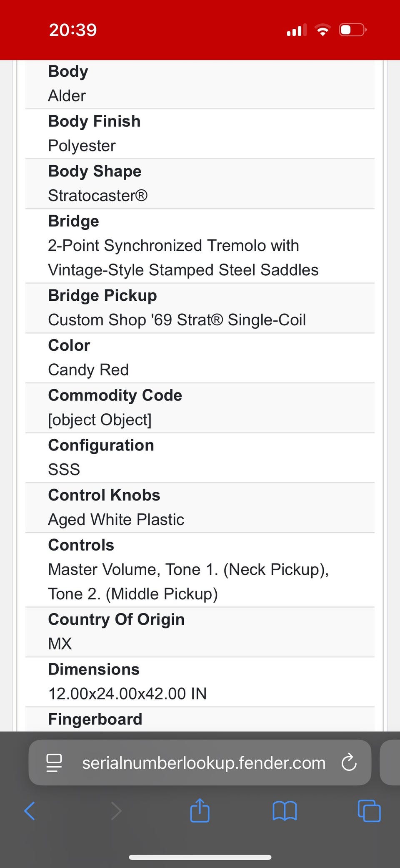Tap the Fingerboard heading
This screenshot has height=868, width=400.
click(x=95, y=719)
